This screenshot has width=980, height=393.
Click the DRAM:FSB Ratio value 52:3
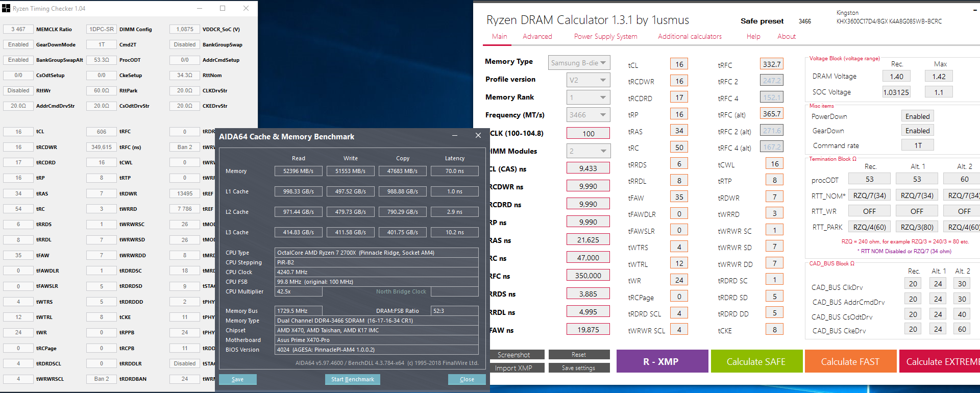(454, 310)
